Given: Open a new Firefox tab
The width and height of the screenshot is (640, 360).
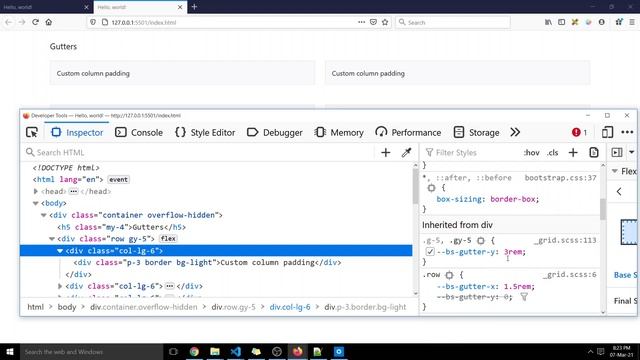Looking at the screenshot, I should [194, 7].
